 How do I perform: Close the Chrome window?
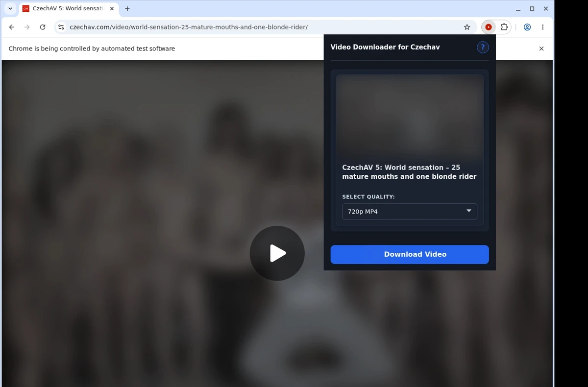click(546, 9)
